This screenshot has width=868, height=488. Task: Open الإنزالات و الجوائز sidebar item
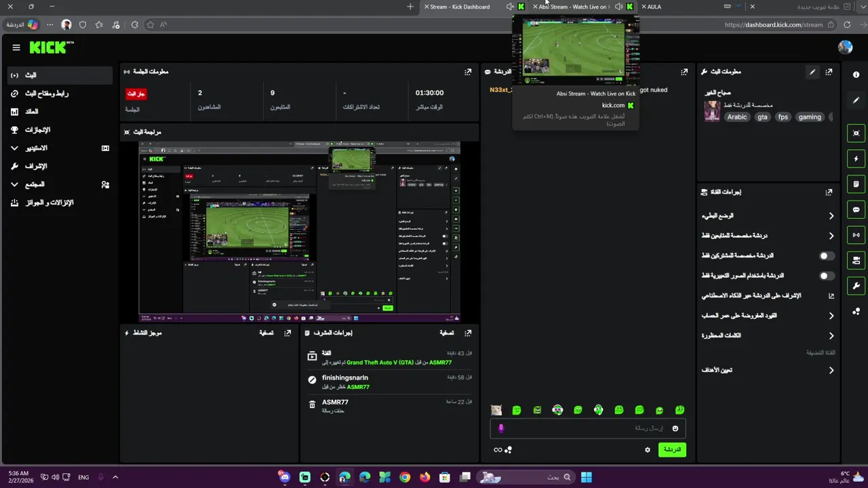coord(60,203)
